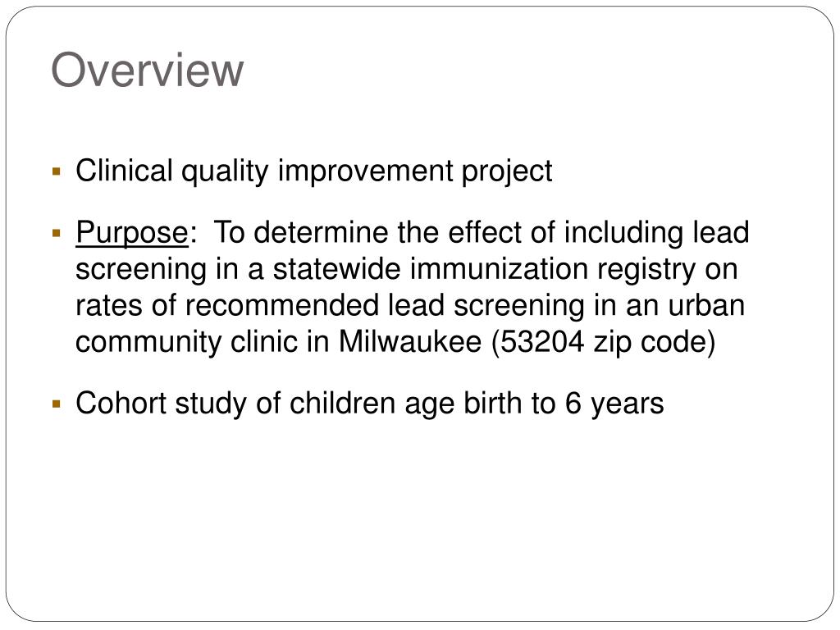Viewport: 840px width, 630px height.
Task: Select the bullet marker beside Cohort study
Action: coord(57,404)
